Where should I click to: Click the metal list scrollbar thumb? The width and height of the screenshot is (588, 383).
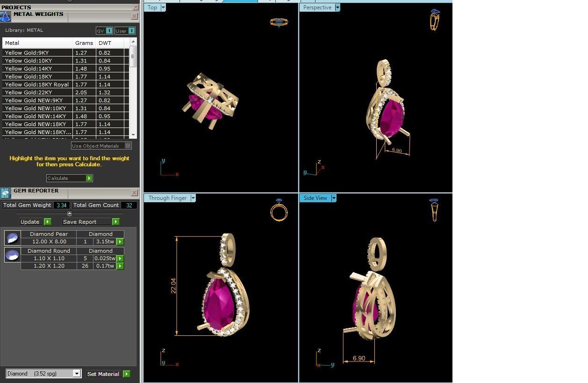(133, 57)
